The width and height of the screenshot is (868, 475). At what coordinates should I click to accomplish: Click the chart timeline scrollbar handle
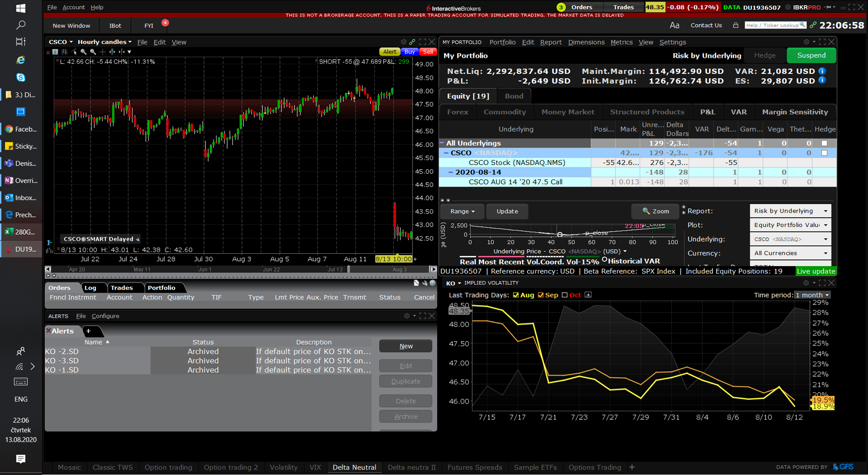click(348, 269)
